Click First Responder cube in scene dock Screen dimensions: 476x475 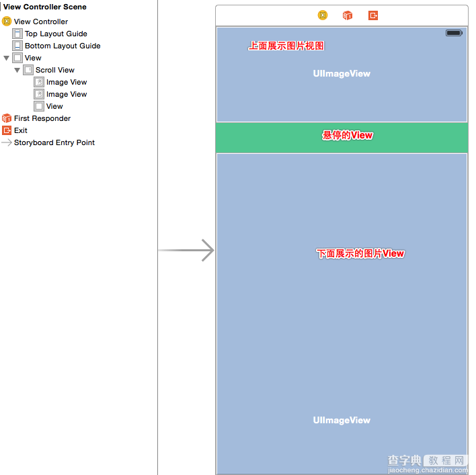pyautogui.click(x=348, y=15)
